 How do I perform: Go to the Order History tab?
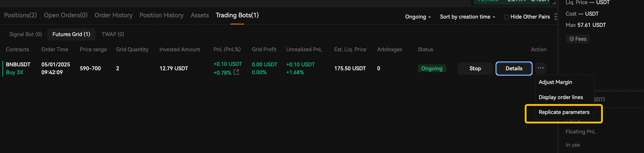coord(114,15)
